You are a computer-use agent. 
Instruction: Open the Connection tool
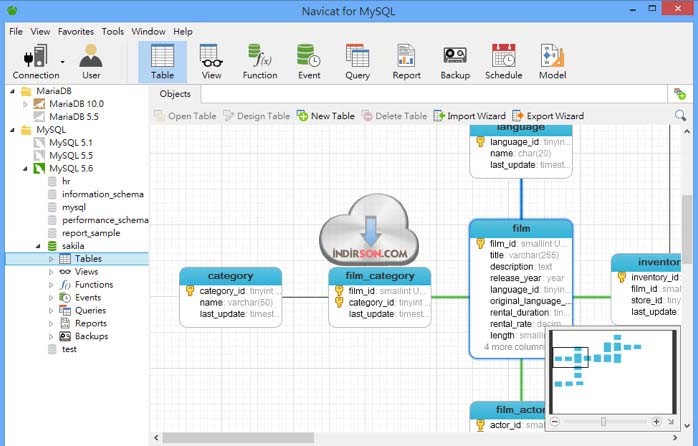click(x=36, y=62)
